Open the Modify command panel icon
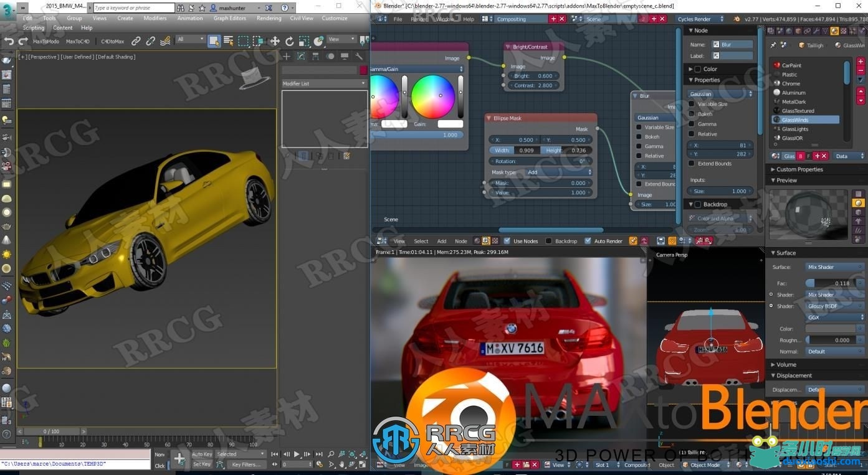Viewport: 868px width, 475px height. (x=301, y=56)
